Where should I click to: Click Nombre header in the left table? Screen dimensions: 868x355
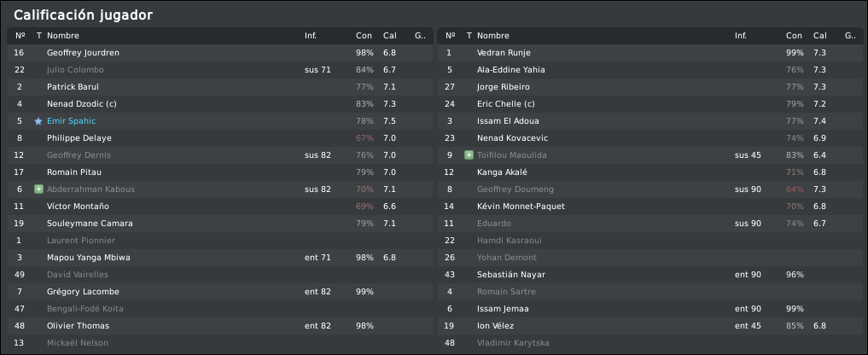63,36
